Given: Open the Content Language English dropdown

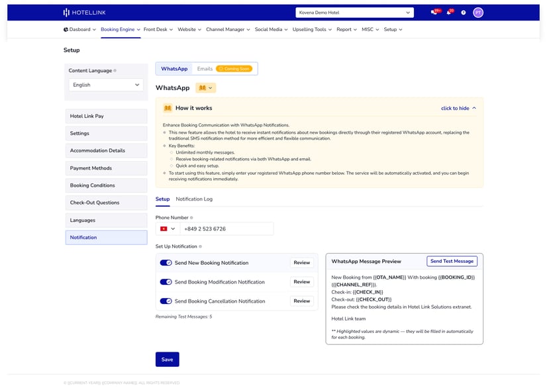Looking at the screenshot, I should pyautogui.click(x=106, y=85).
